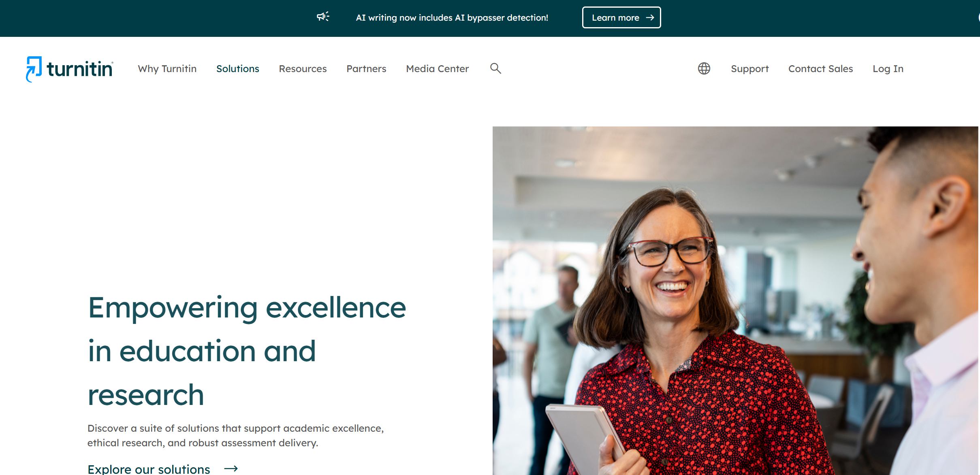Click the Discover a suite of solutions paragraph
This screenshot has width=980, height=475.
tap(235, 435)
